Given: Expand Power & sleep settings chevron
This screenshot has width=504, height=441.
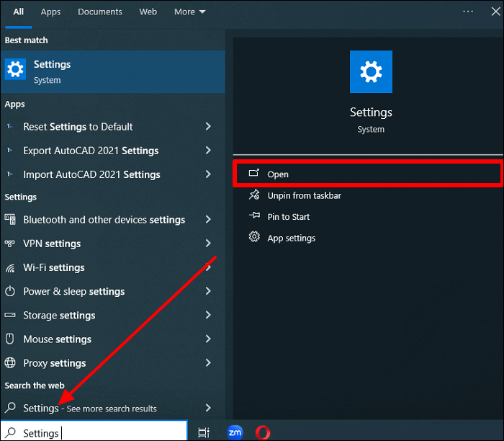Looking at the screenshot, I should point(208,291).
